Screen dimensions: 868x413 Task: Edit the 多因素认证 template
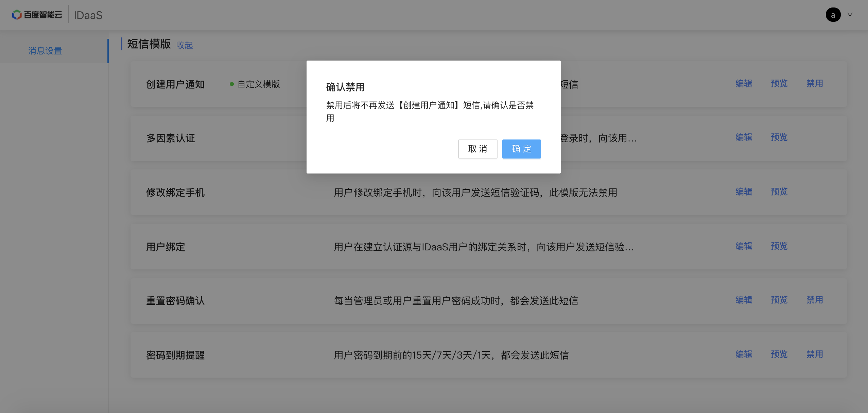point(744,137)
